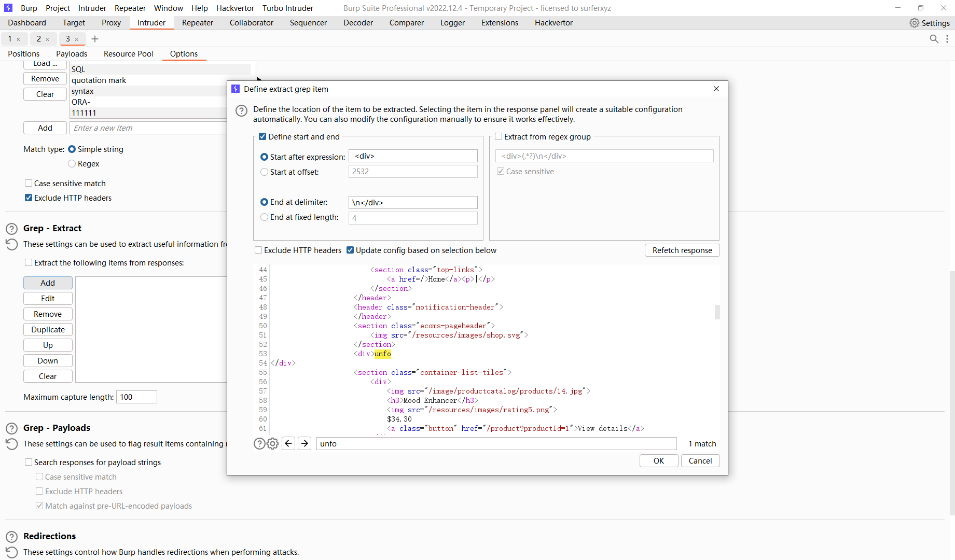Screen dimensions: 955x560
Task: Select Regex match type radio
Action: tap(72, 163)
